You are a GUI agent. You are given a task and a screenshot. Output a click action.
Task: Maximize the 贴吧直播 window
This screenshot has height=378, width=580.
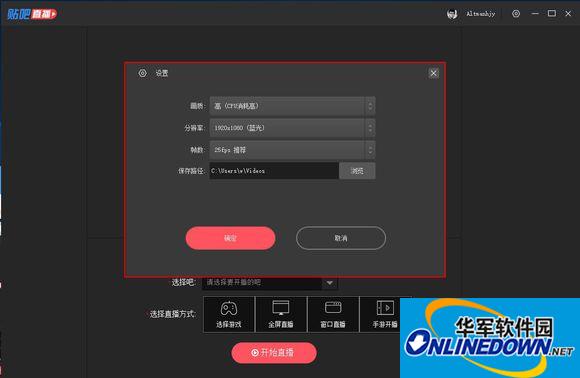click(552, 14)
